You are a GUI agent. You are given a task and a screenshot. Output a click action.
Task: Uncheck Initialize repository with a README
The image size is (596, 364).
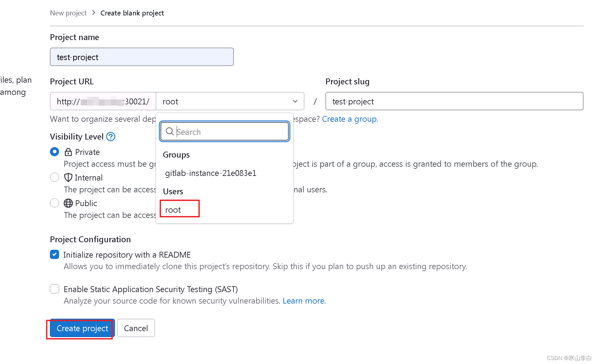(x=55, y=254)
